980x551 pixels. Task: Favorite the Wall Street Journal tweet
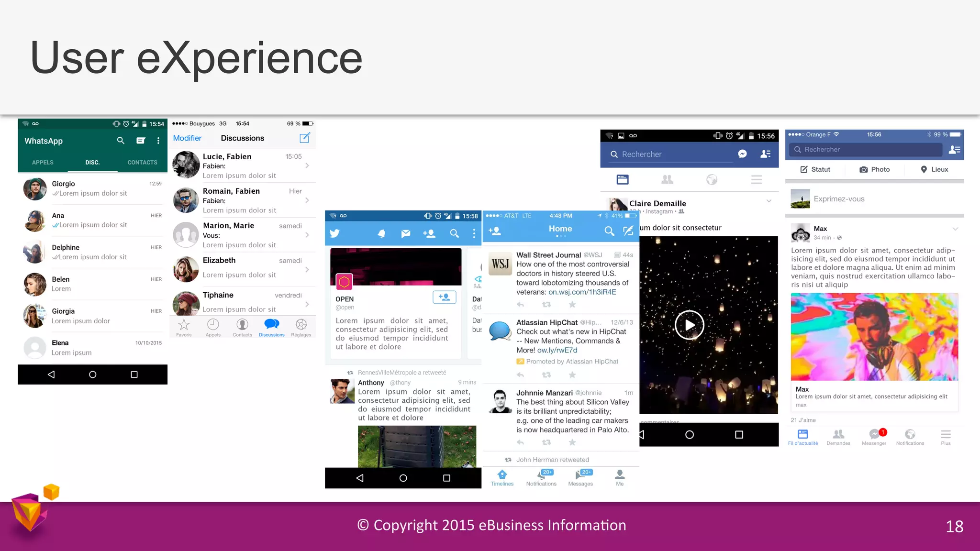tap(572, 305)
